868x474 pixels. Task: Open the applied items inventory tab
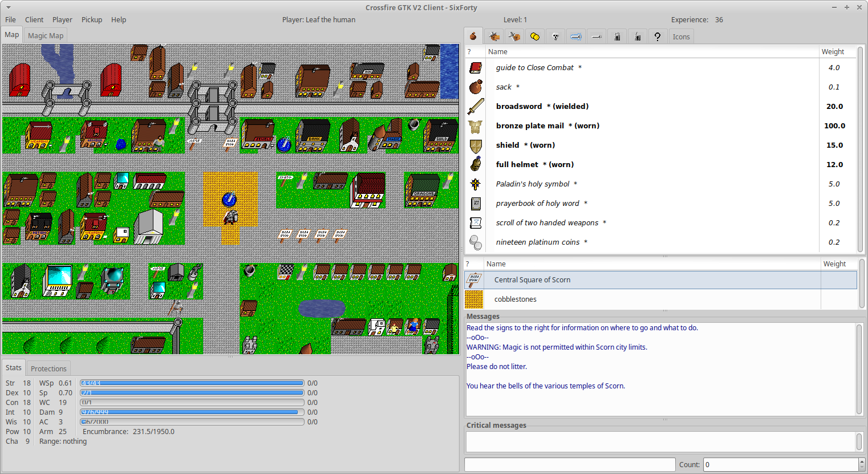(x=494, y=37)
